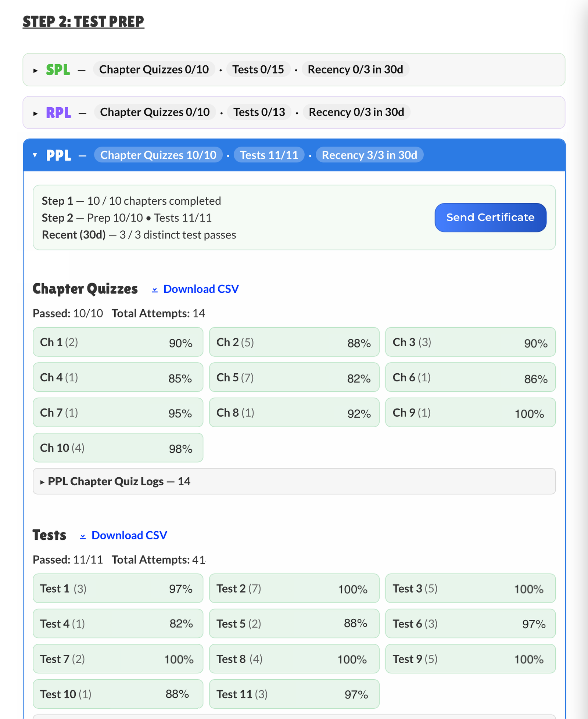Viewport: 588px width, 719px height.
Task: Click the download icon beside Tests CSV
Action: 82,536
